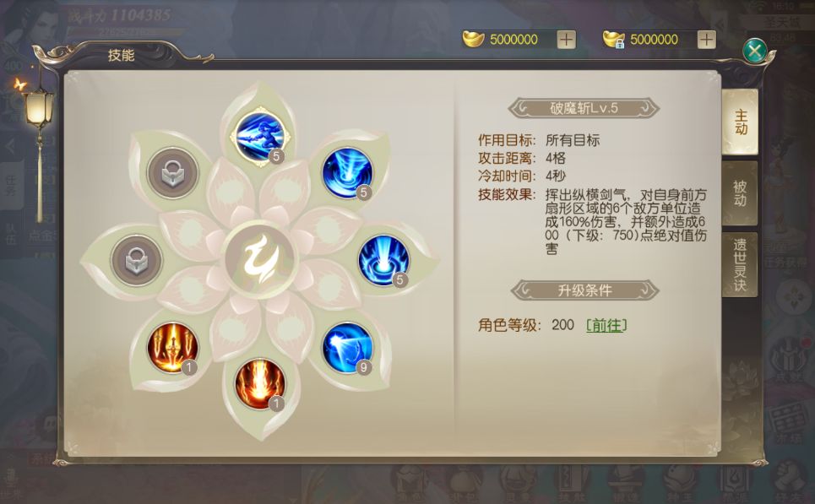Viewport: 815px width, 504px height.
Task: Select the flaming sword skill icon
Action: click(x=172, y=348)
